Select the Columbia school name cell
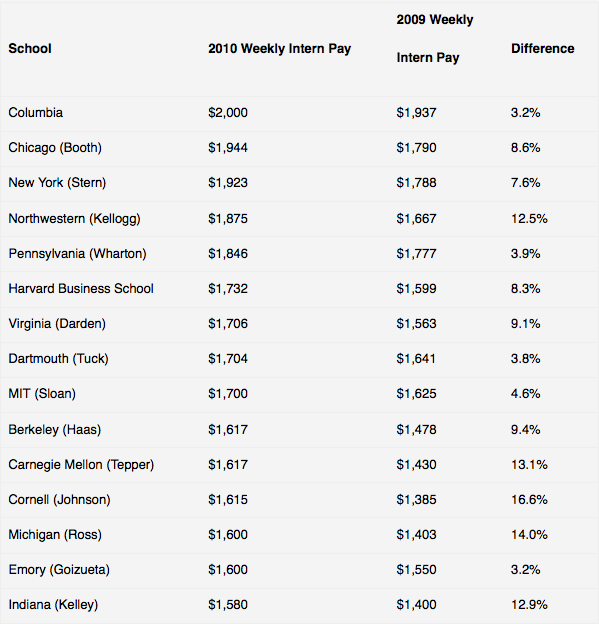This screenshot has width=599, height=624. (35, 113)
